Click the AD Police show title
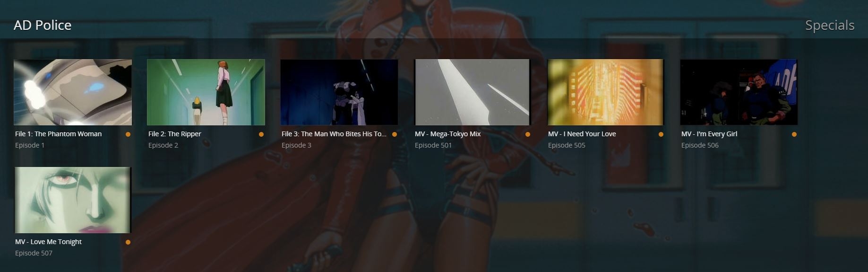Viewport: 868px width, 272px height. [43, 25]
